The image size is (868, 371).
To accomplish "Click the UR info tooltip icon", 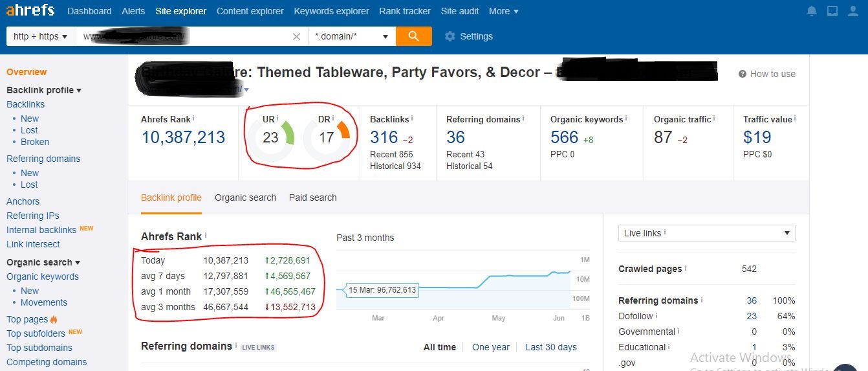I will [278, 118].
